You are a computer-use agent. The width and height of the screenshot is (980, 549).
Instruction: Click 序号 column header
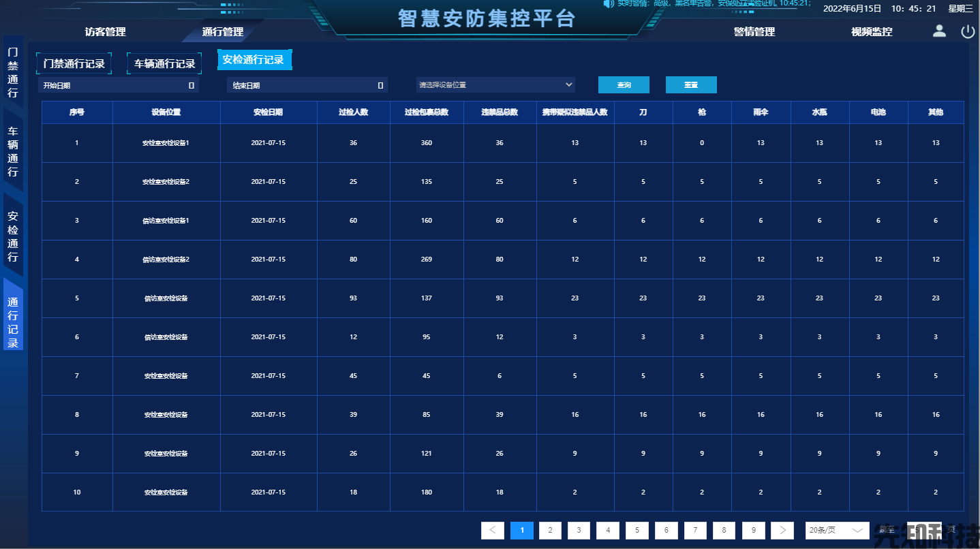[77, 112]
